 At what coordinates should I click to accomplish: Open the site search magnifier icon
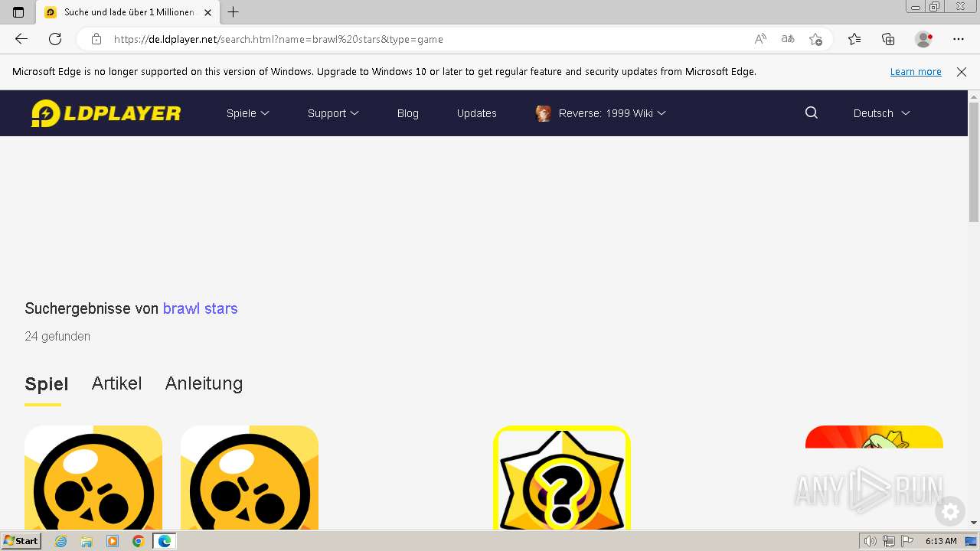pyautogui.click(x=812, y=112)
